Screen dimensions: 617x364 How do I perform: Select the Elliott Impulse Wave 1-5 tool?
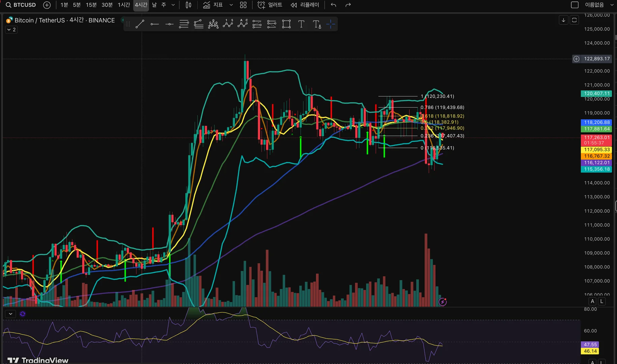click(228, 24)
